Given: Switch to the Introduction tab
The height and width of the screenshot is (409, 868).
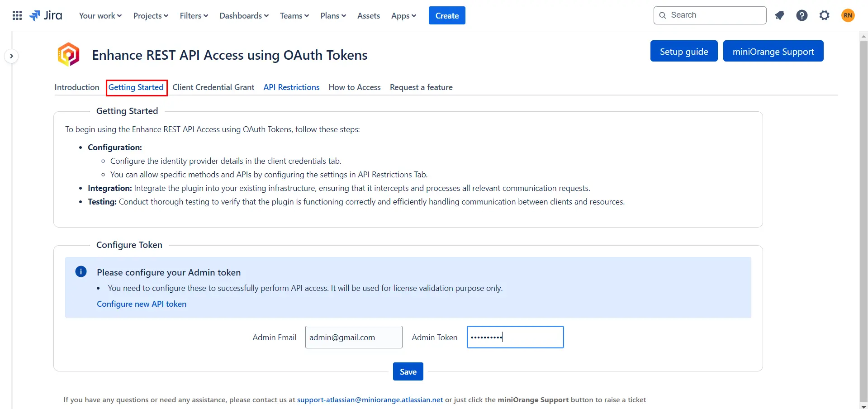Looking at the screenshot, I should click(77, 87).
